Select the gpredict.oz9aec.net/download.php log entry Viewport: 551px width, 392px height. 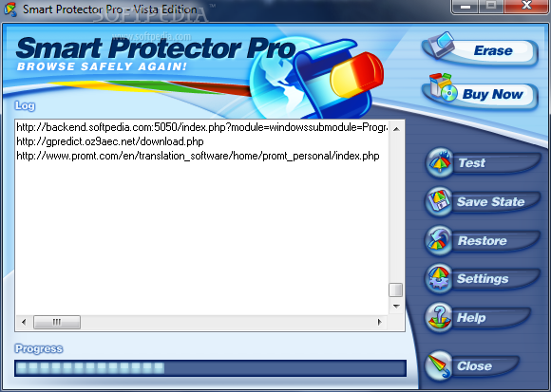click(x=110, y=141)
